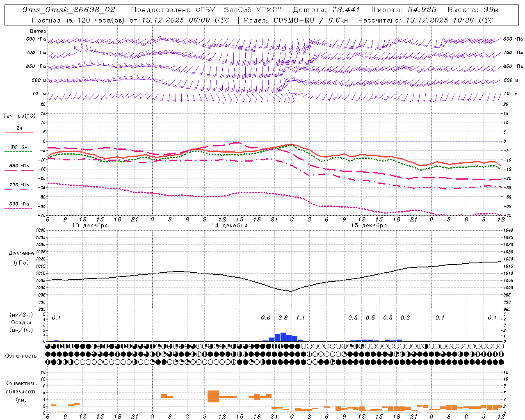Image resolution: width=525 pixels, height=420 pixels.
Task: Click the Долгота: 73.441 header field
Action: tap(326, 9)
